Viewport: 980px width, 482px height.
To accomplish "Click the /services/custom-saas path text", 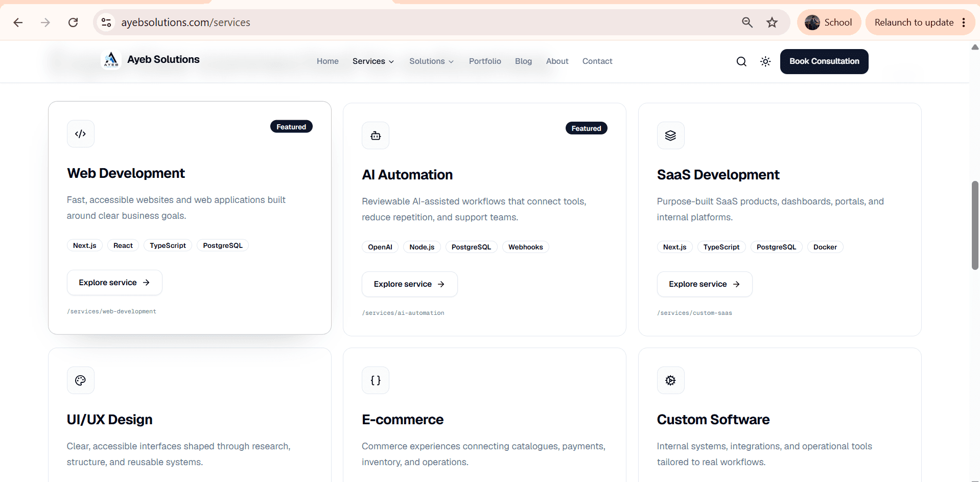I will tap(694, 313).
